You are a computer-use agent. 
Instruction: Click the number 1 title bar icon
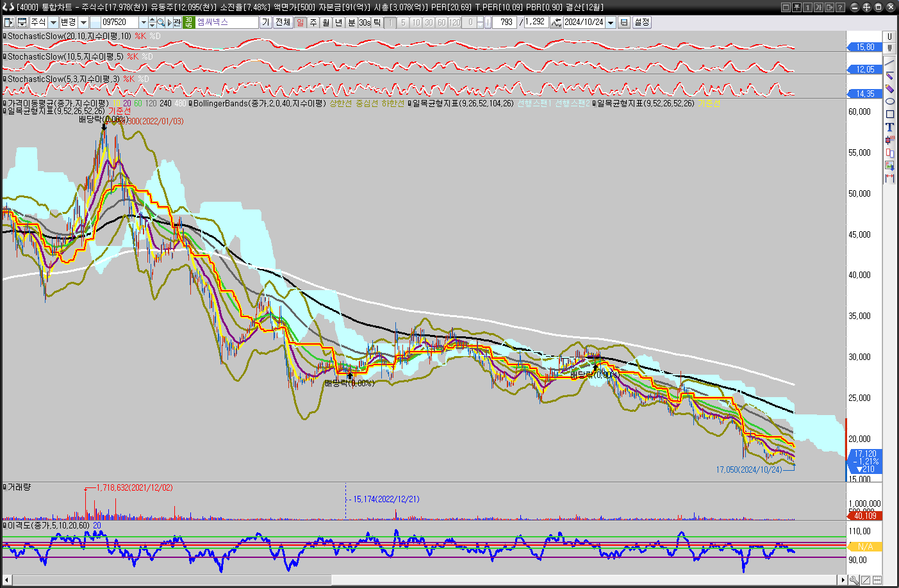click(x=807, y=7)
